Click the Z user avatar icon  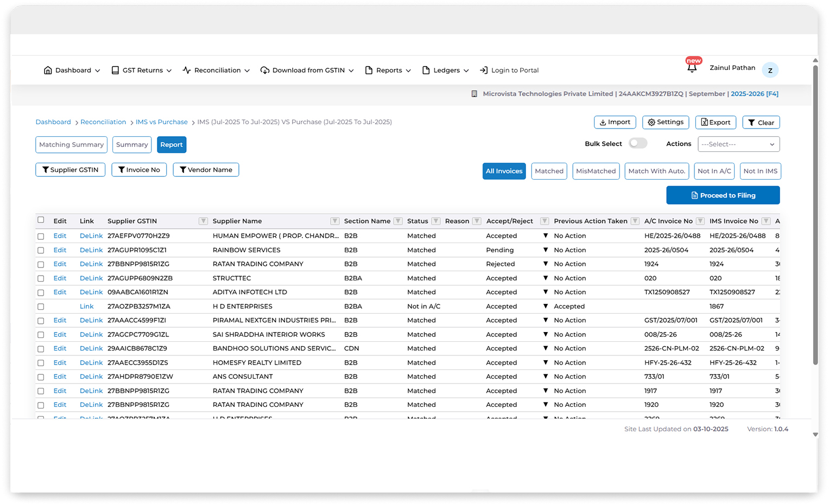[x=770, y=70]
